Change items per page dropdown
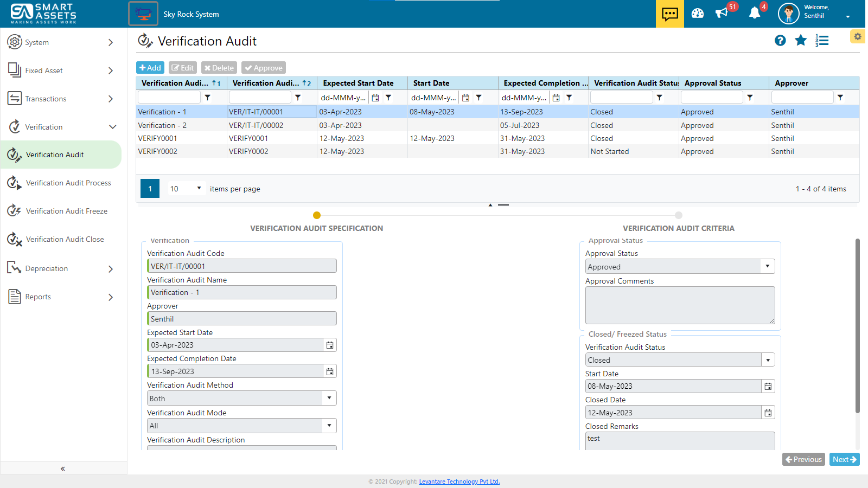The width and height of the screenshot is (868, 488). [x=186, y=189]
